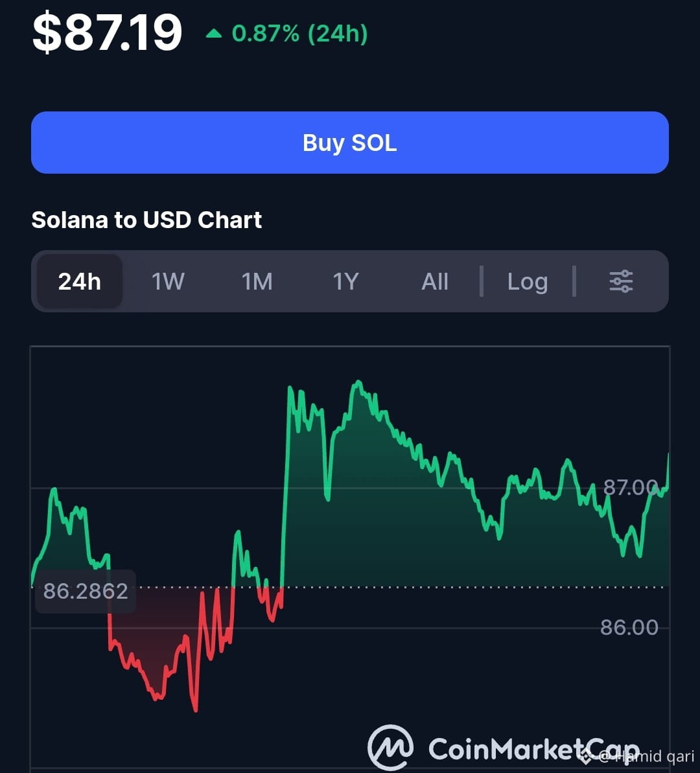Click the latest price point at chart end
700x773 pixels.
[668, 454]
